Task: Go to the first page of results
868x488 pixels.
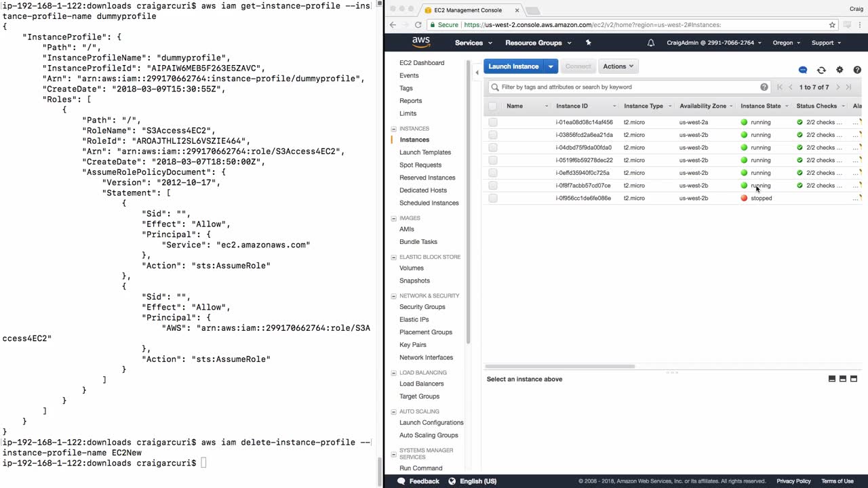Action: (780, 87)
